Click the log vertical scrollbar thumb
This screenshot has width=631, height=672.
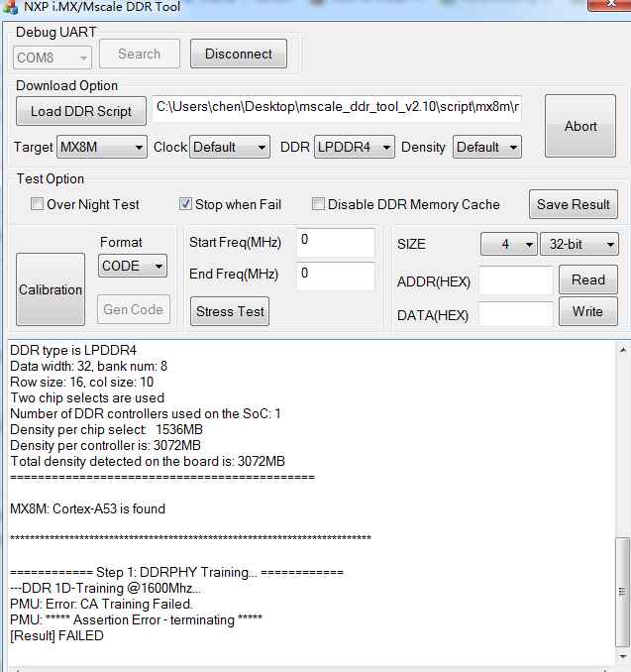click(622, 592)
